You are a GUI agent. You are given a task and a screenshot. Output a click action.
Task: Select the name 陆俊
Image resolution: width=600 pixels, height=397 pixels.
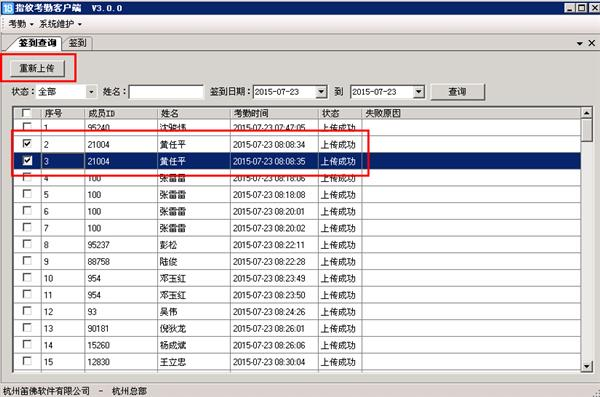point(168,262)
